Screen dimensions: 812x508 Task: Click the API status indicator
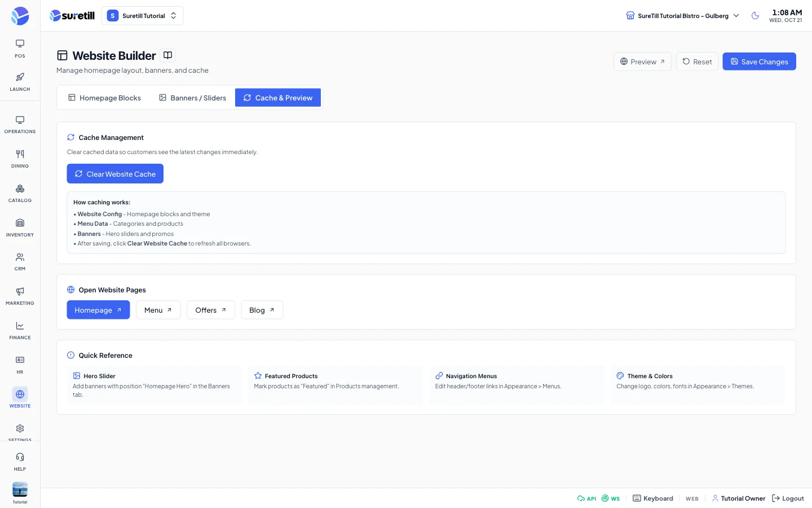click(x=586, y=498)
